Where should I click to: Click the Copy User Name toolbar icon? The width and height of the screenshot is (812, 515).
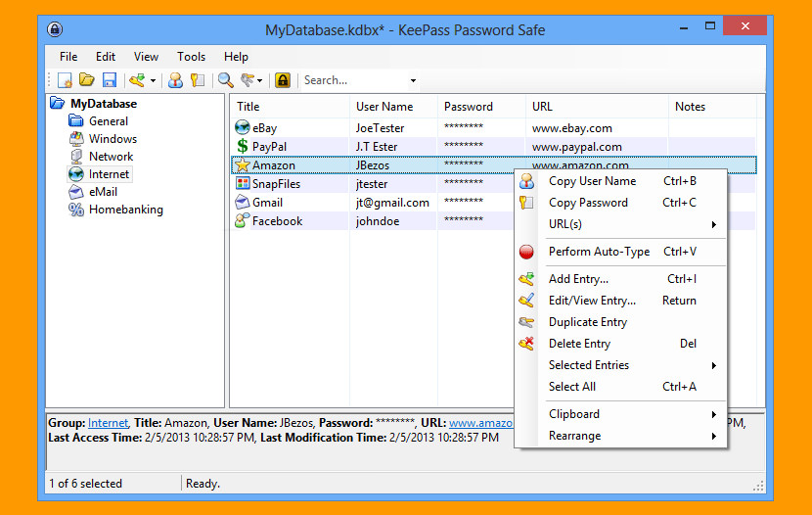click(x=175, y=80)
